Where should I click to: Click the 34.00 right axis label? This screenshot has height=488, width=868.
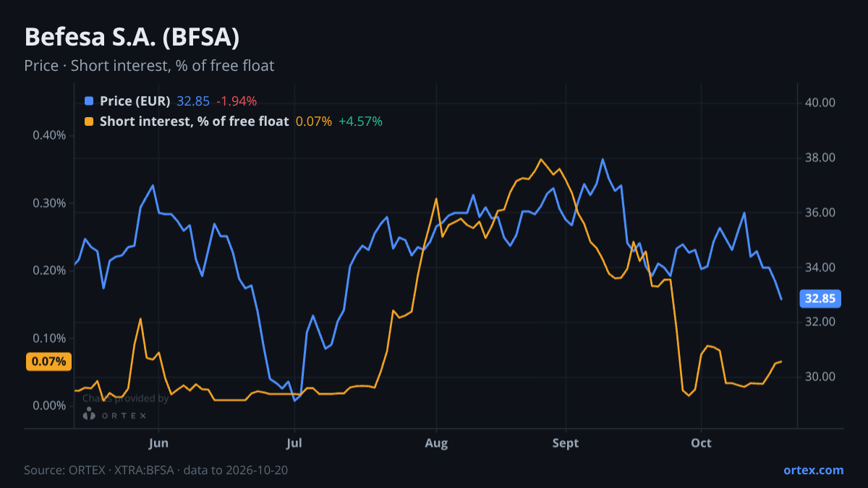click(820, 267)
